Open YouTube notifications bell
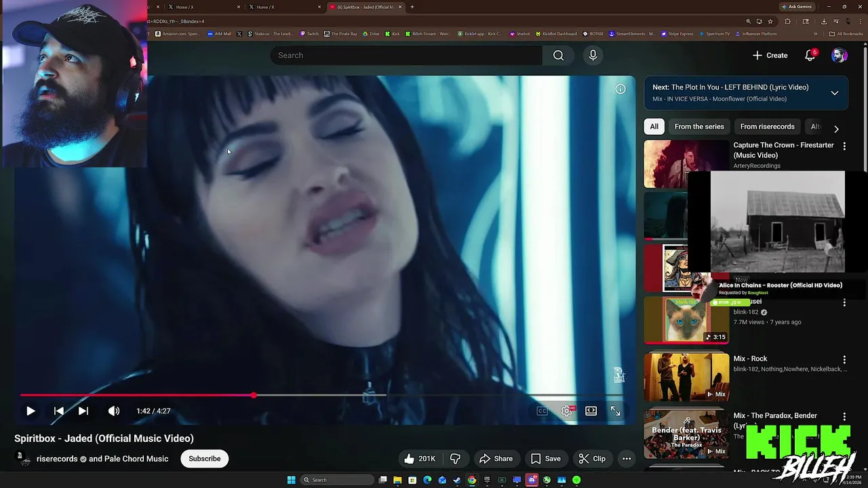Viewport: 868px width, 488px height. (x=810, y=56)
